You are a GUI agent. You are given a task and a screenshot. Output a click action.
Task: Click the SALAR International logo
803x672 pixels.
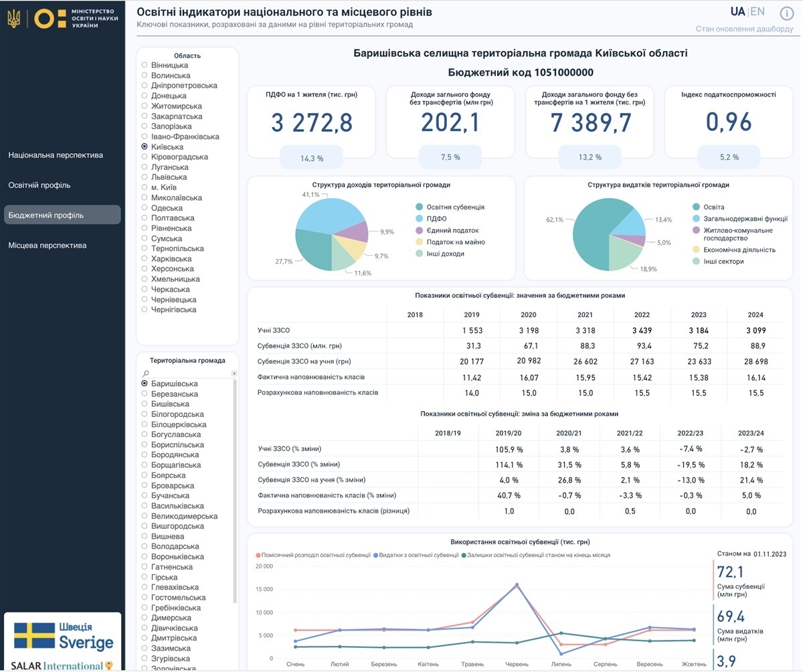point(64,665)
